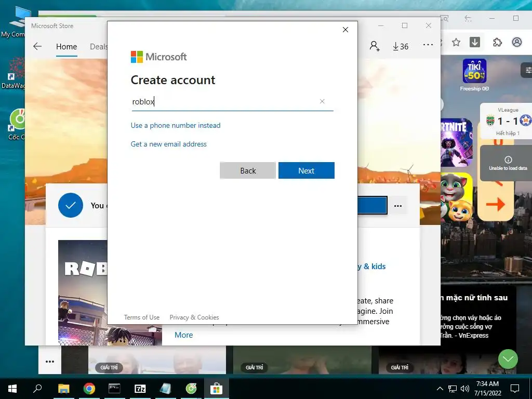
Task: Open the Fortnite tile in browser
Action: [456, 142]
